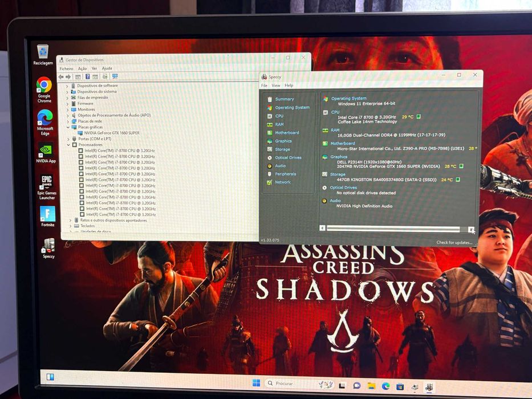Image resolution: width=532 pixels, height=399 pixels.
Task: Expand Portas (COM e LPT) node
Action: [x=68, y=140]
